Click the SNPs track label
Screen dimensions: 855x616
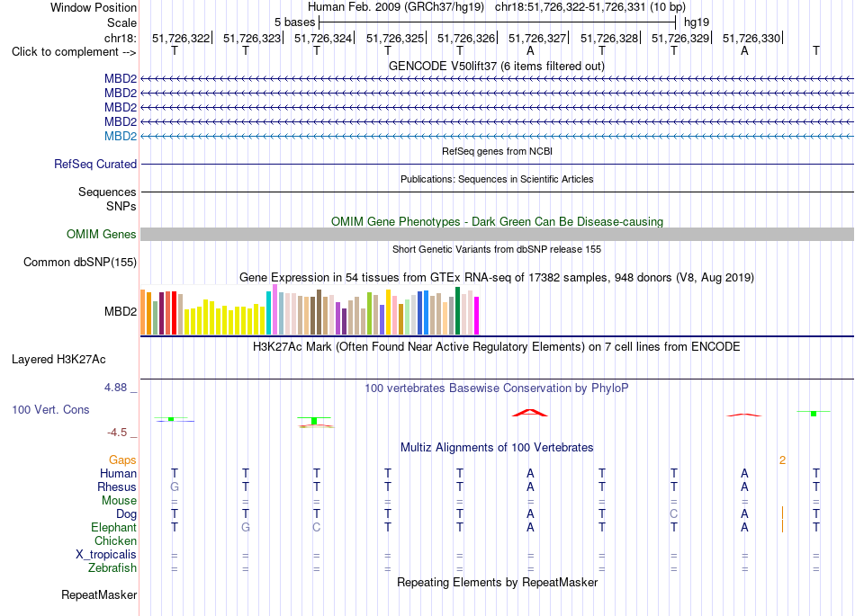pos(121,207)
